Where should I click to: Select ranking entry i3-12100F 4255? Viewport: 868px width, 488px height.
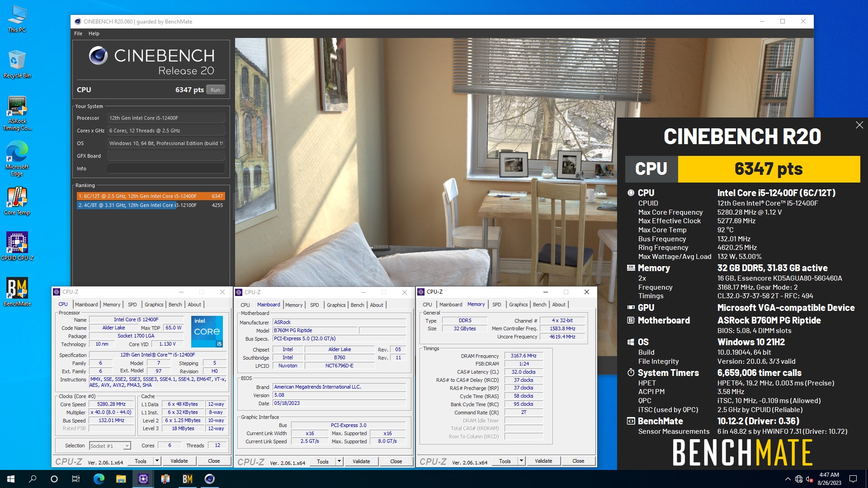point(151,205)
